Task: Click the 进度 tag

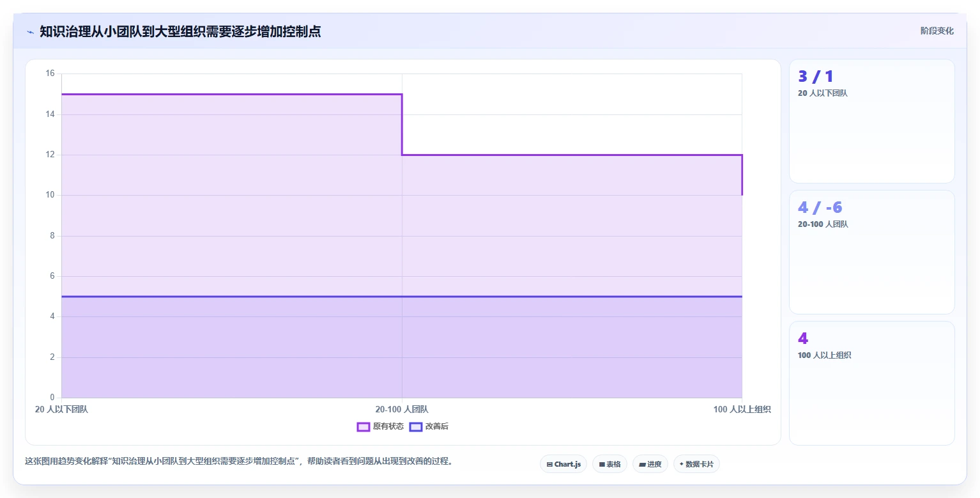Action: click(x=650, y=464)
